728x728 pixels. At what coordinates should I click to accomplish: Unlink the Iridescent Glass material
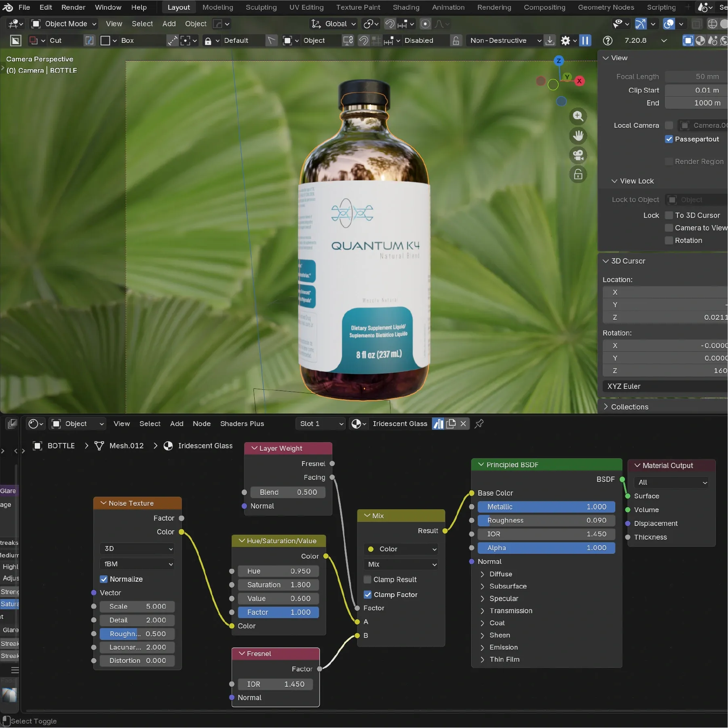click(463, 424)
